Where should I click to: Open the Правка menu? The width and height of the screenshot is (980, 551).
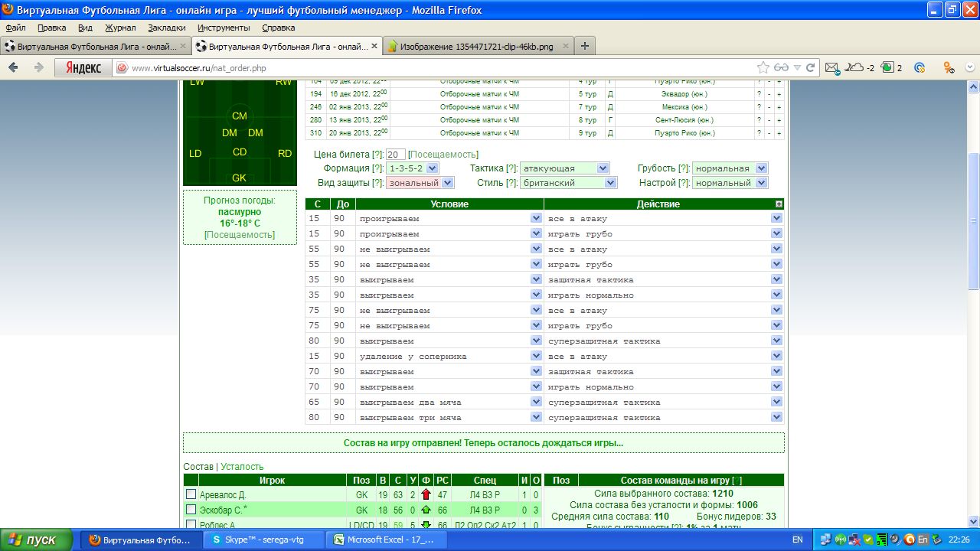(x=51, y=28)
